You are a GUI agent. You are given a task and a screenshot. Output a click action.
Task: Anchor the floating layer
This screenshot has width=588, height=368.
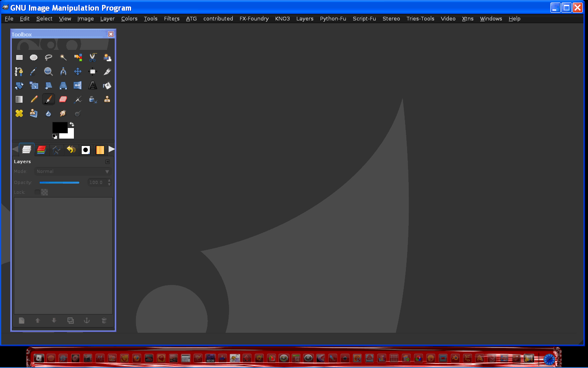tap(87, 321)
